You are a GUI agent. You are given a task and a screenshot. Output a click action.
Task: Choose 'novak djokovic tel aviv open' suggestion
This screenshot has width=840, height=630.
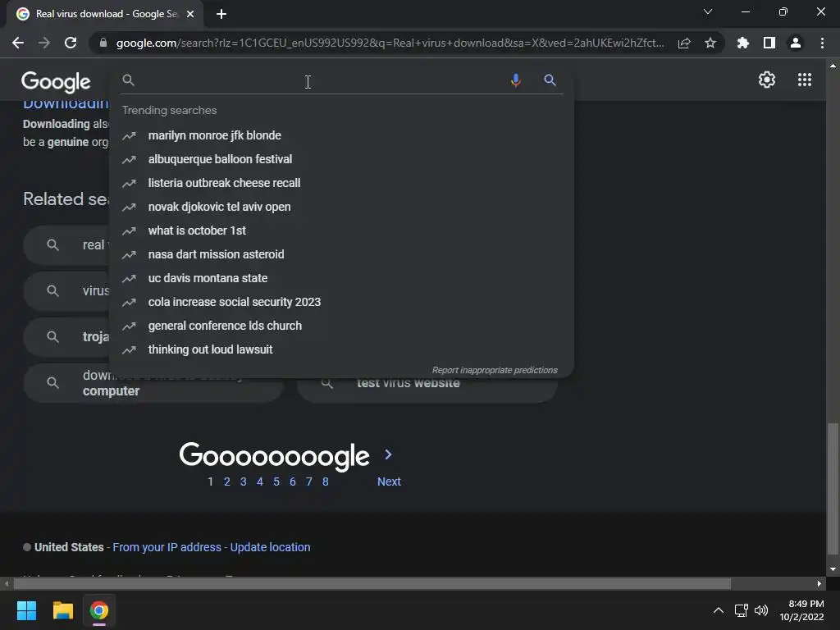(219, 207)
